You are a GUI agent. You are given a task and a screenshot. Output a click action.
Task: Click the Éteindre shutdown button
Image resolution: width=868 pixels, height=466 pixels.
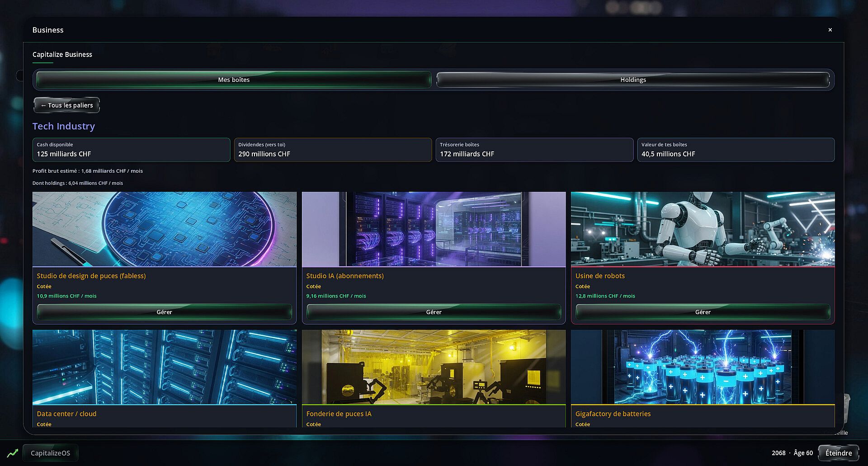tap(839, 453)
